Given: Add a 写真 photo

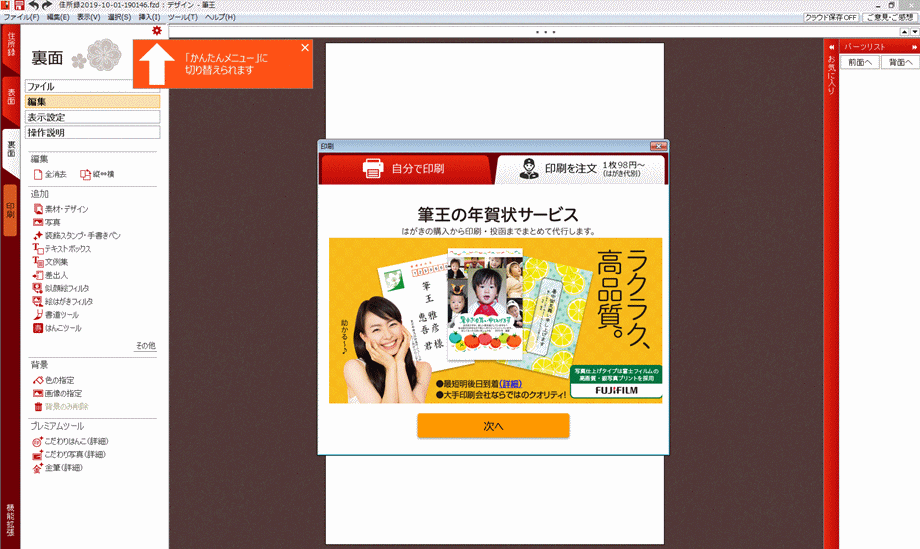Looking at the screenshot, I should click(x=47, y=222).
